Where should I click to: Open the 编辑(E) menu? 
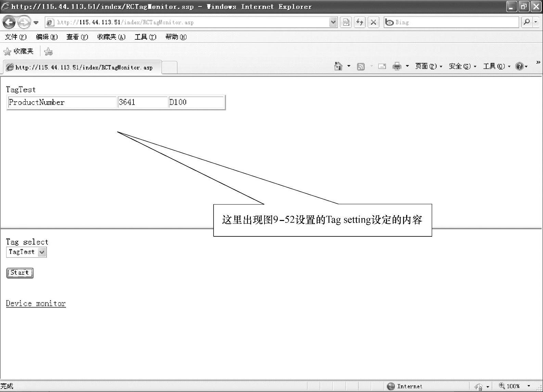tap(47, 37)
